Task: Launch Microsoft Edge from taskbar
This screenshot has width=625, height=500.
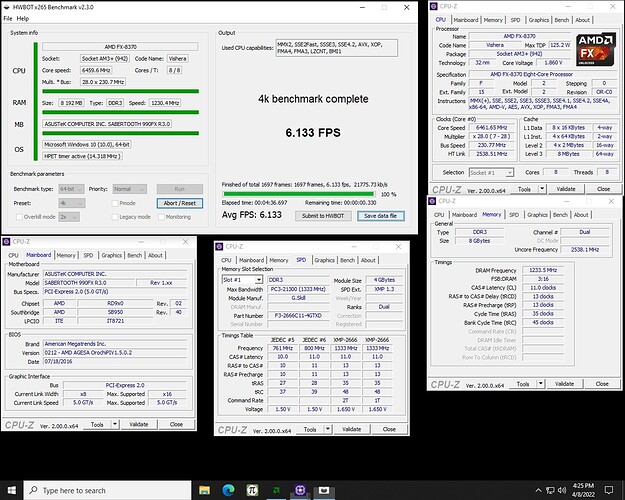Action: 228,490
